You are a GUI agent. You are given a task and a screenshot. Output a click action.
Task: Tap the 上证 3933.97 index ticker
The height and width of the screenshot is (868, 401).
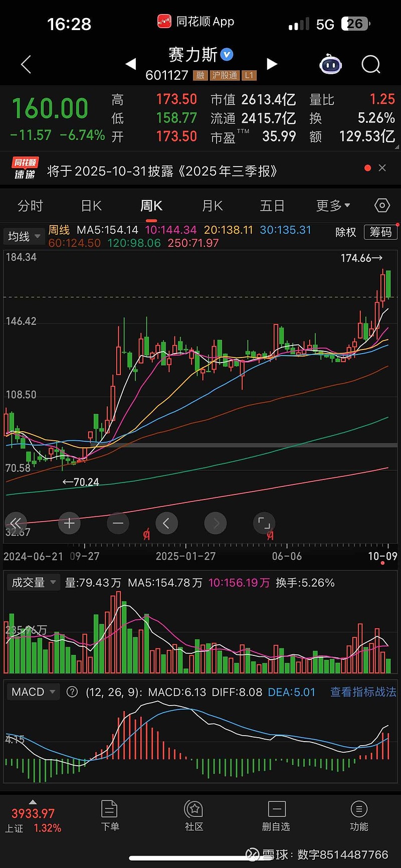(33, 820)
